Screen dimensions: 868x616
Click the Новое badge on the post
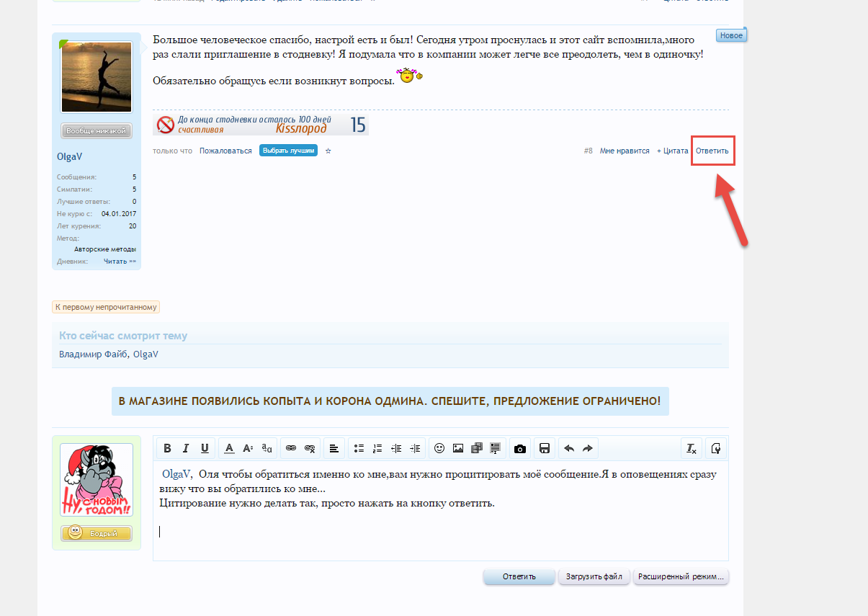(731, 35)
